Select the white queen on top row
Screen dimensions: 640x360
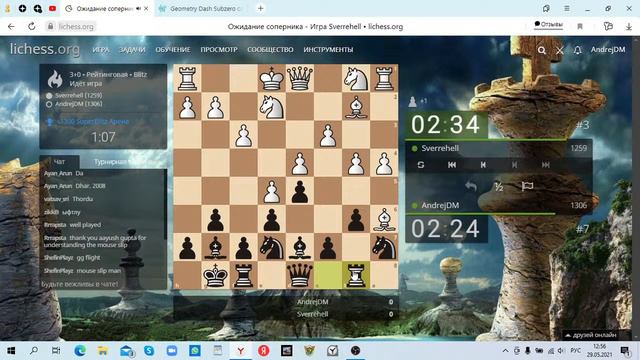pos(300,78)
